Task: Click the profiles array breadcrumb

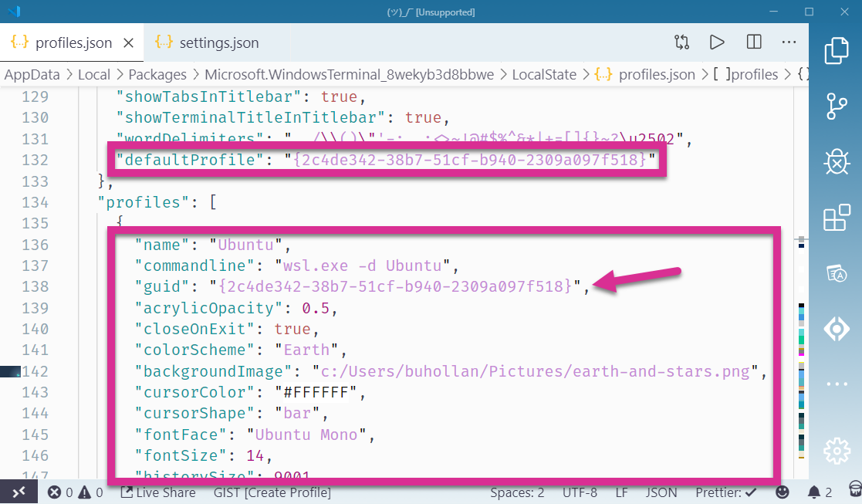Action: tap(745, 75)
